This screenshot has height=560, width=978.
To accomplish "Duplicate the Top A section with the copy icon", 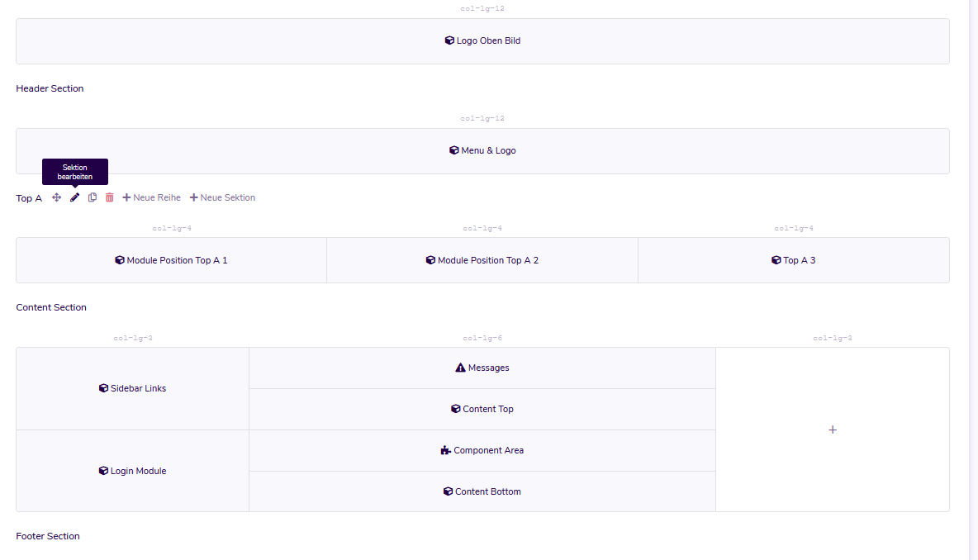I will point(93,197).
